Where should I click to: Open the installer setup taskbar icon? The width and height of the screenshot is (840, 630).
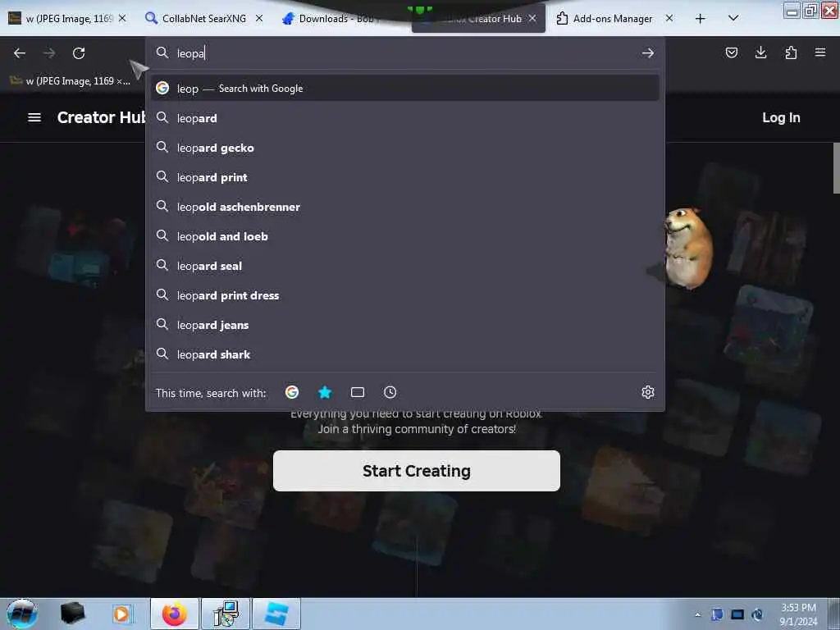(x=226, y=614)
